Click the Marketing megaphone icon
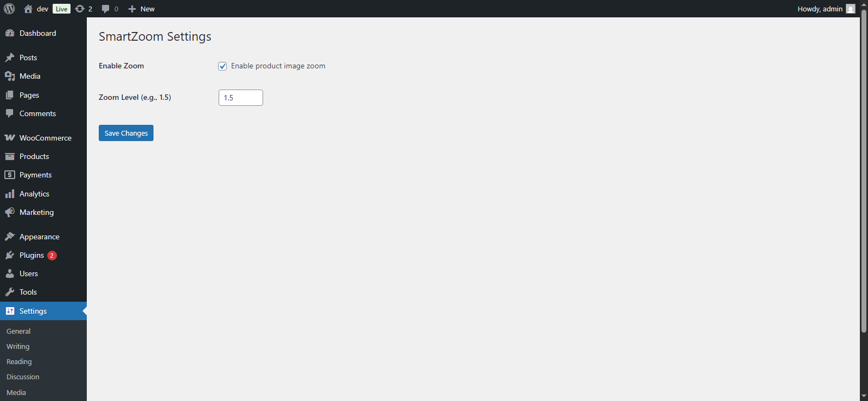 click(x=10, y=212)
